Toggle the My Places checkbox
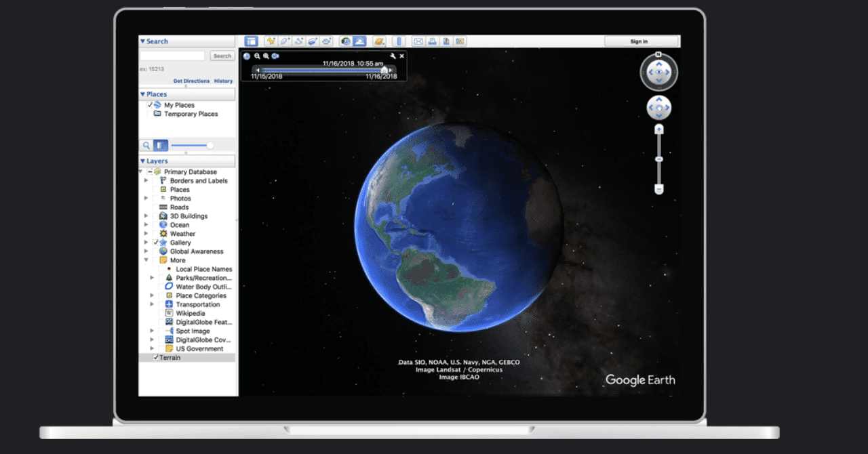 coord(151,105)
